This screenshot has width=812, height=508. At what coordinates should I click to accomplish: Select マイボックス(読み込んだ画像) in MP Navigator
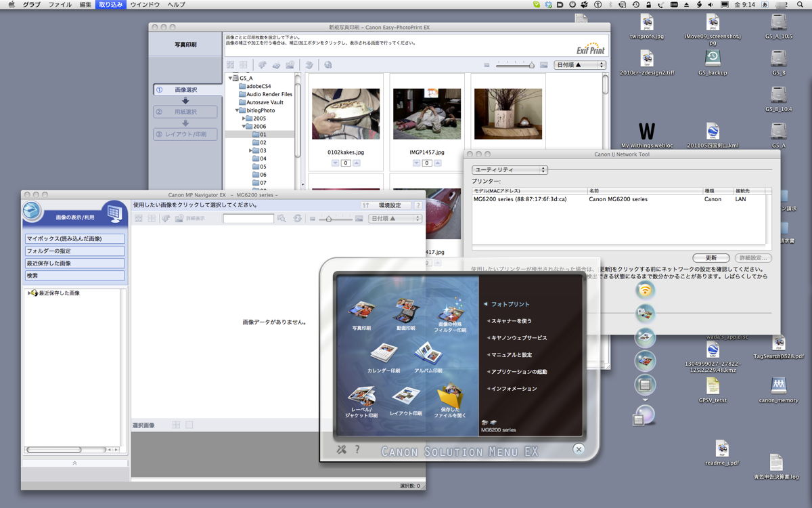75,238
